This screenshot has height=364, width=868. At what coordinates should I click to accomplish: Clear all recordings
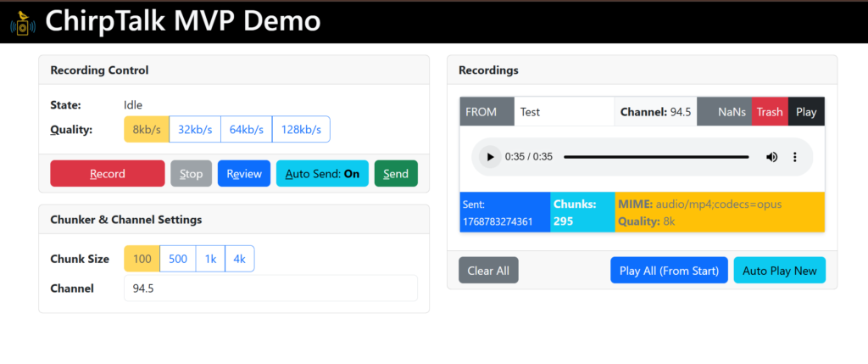[488, 271]
